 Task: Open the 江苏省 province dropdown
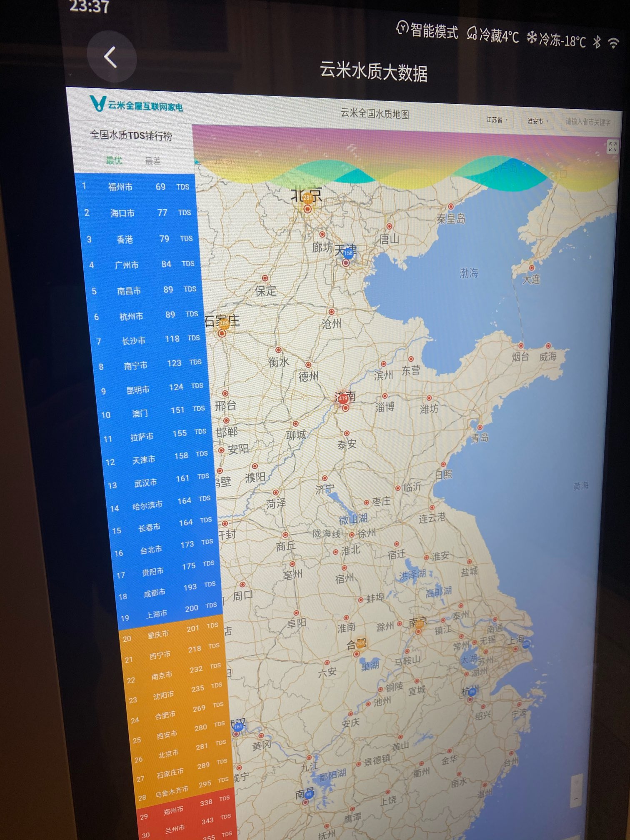(497, 120)
